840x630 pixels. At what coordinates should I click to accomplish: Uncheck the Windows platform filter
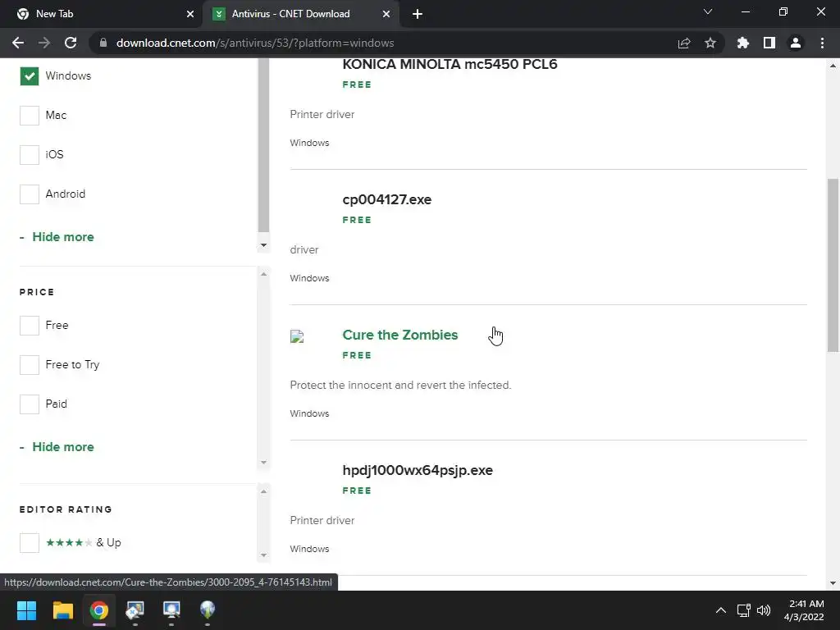coord(30,76)
